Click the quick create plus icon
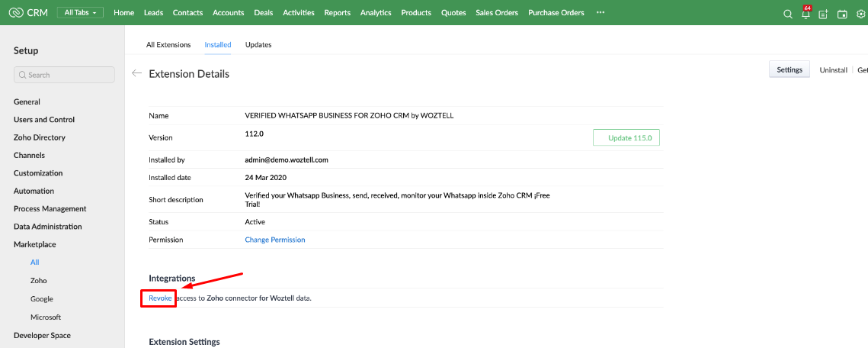 (824, 15)
